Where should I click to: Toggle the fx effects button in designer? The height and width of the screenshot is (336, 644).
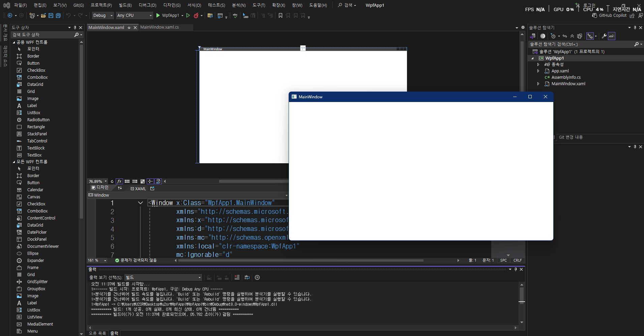[x=119, y=181]
